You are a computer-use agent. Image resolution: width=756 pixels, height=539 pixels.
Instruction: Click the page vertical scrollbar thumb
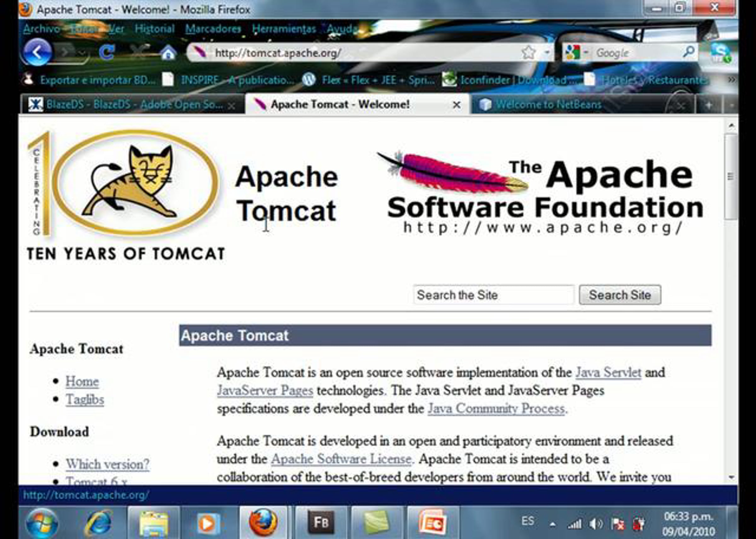coord(730,176)
